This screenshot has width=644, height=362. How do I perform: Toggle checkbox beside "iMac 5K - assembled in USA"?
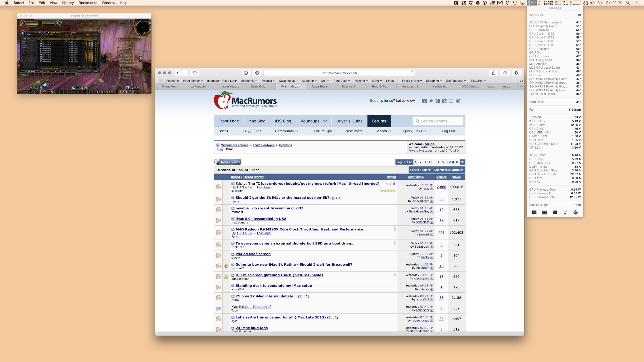coord(233,219)
